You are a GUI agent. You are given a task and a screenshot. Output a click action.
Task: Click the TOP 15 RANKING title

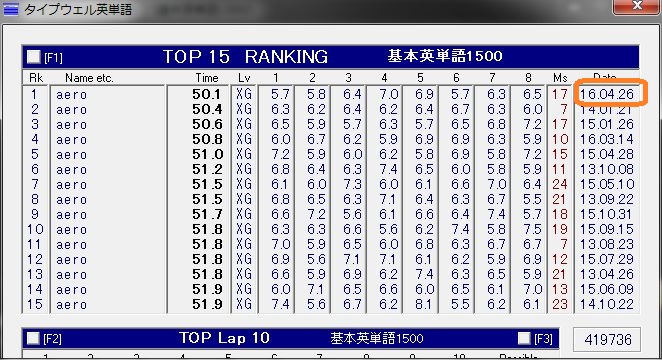[x=245, y=57]
